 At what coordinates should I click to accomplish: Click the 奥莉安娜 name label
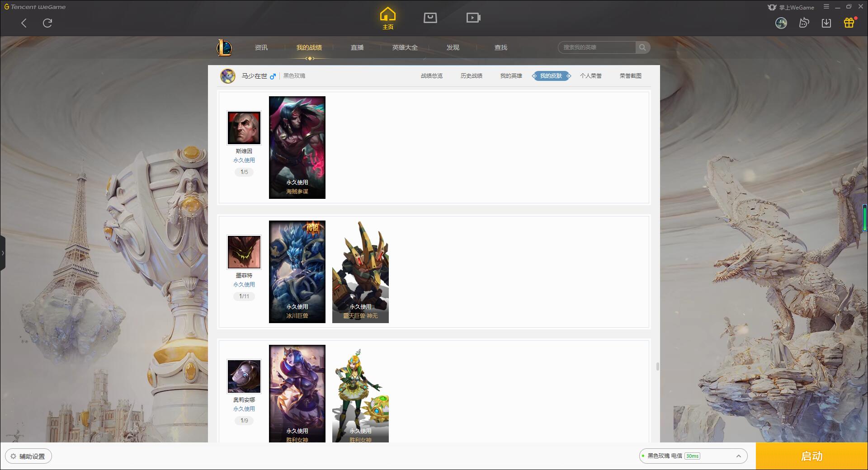click(x=244, y=400)
